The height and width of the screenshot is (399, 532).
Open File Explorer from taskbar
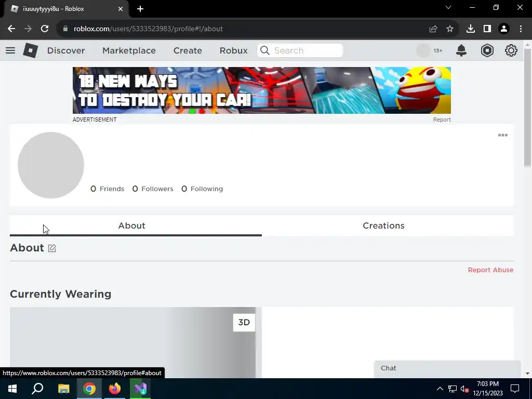(63, 389)
